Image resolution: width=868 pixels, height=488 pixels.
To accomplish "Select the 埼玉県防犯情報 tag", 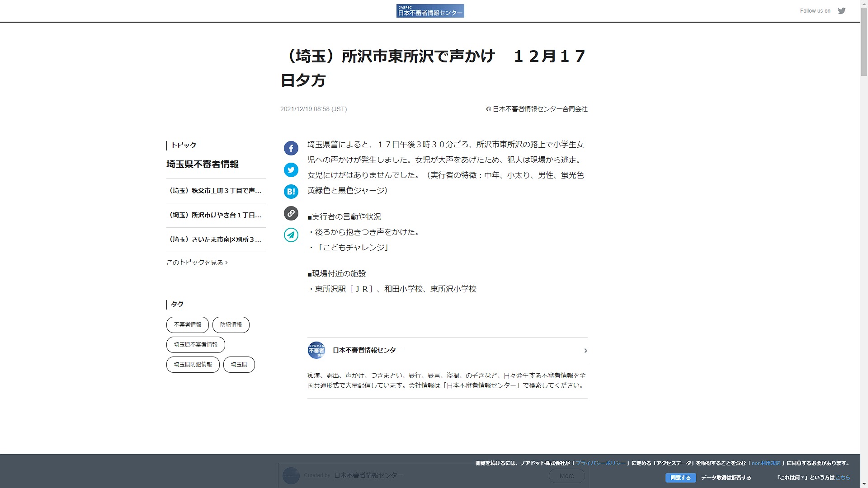I will coord(193,365).
